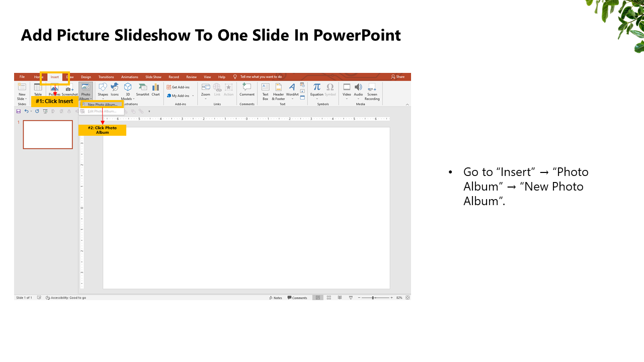
Task: Click the Photo Album ribbon button
Action: [x=86, y=92]
